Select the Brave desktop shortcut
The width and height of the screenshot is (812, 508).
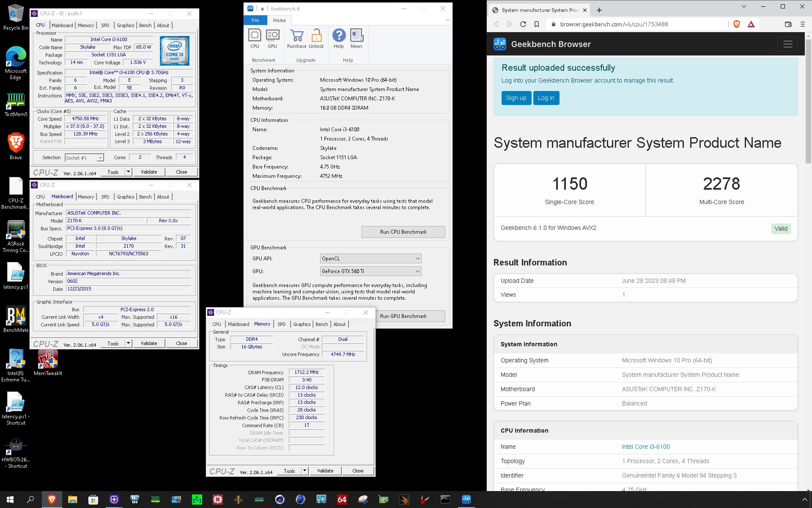[16, 146]
